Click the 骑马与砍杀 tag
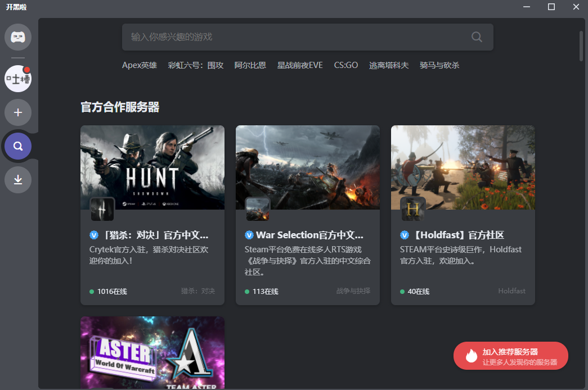The image size is (588, 390). [x=439, y=65]
